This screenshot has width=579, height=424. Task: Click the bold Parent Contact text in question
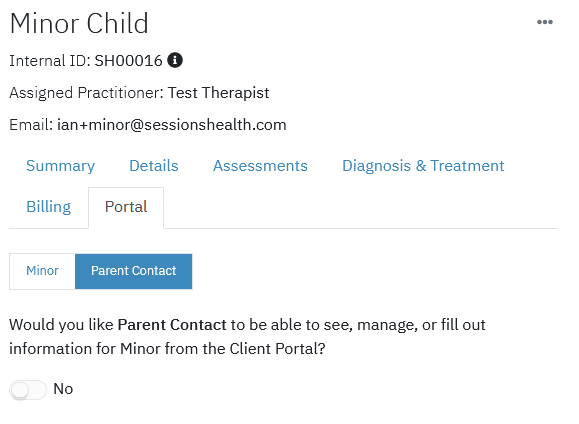[172, 325]
